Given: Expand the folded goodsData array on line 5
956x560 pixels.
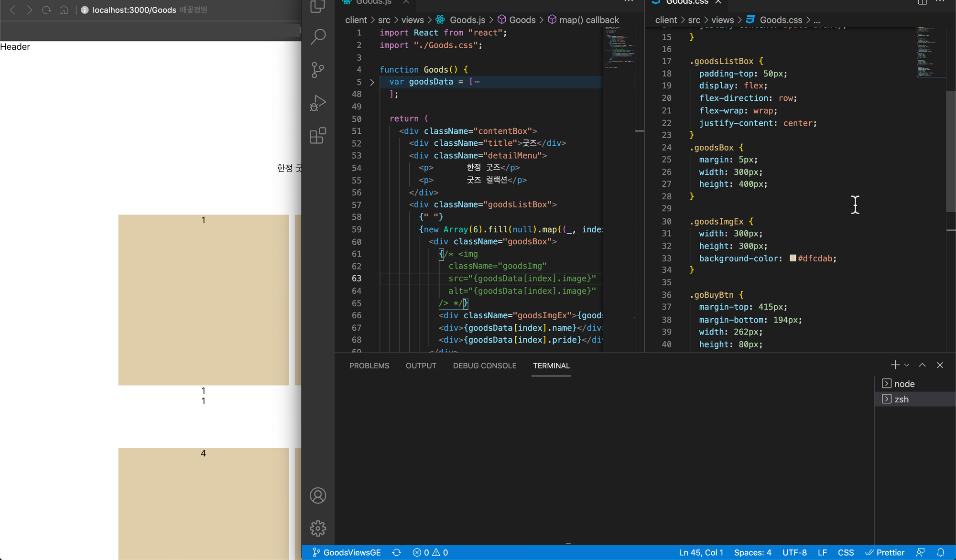Looking at the screenshot, I should pyautogui.click(x=372, y=82).
